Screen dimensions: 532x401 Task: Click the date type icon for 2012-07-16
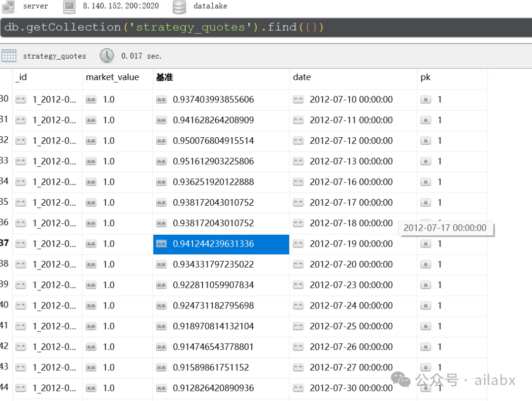pyautogui.click(x=298, y=182)
